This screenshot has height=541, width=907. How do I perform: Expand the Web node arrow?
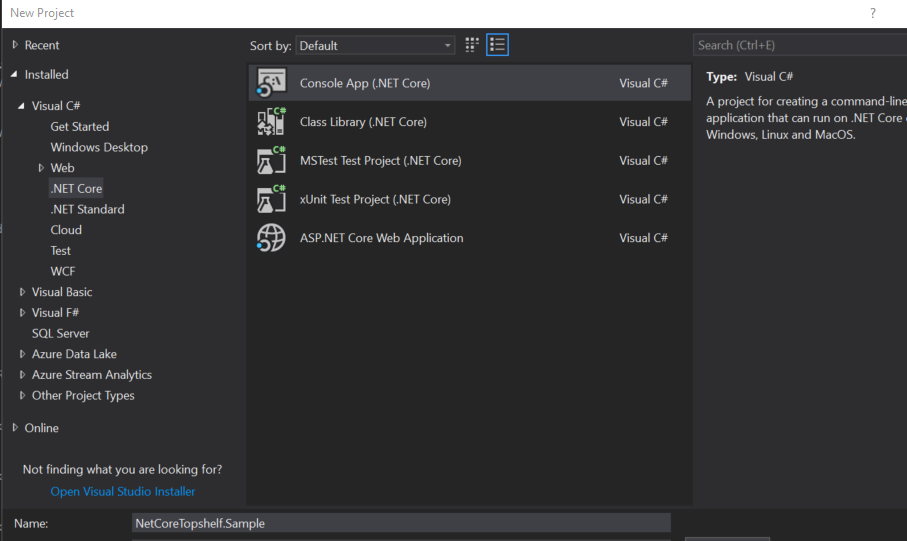coord(41,168)
